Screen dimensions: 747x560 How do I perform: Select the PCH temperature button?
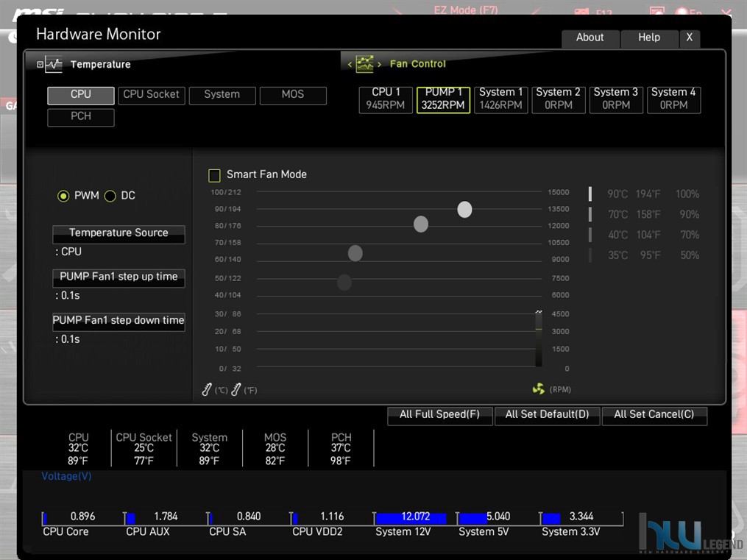click(x=80, y=117)
